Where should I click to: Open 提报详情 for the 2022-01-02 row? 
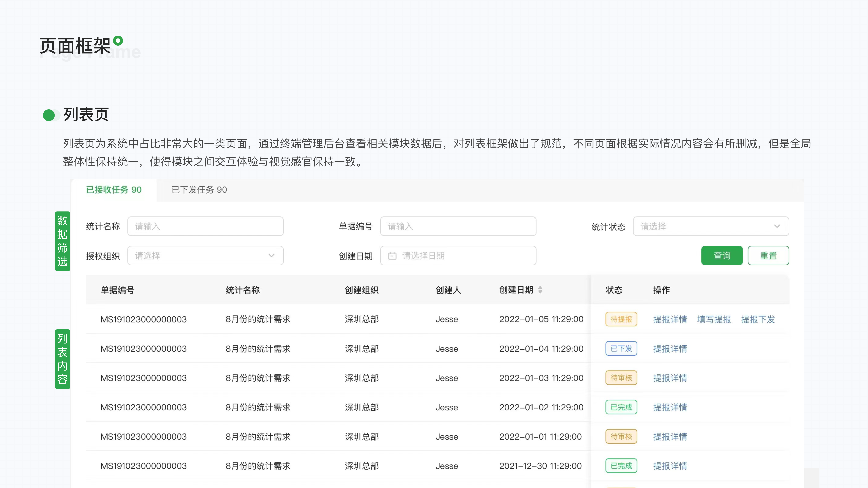tap(670, 408)
